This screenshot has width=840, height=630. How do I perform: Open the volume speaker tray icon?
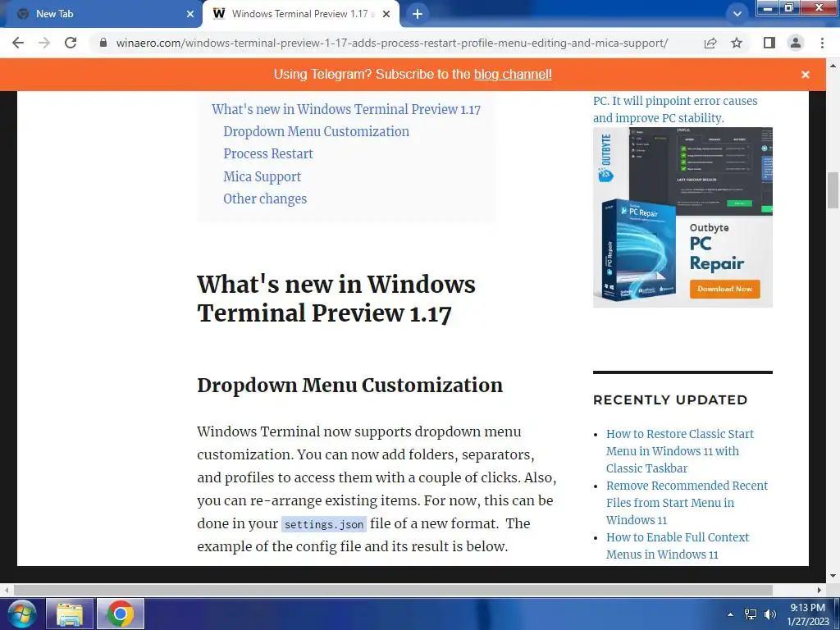[770, 614]
